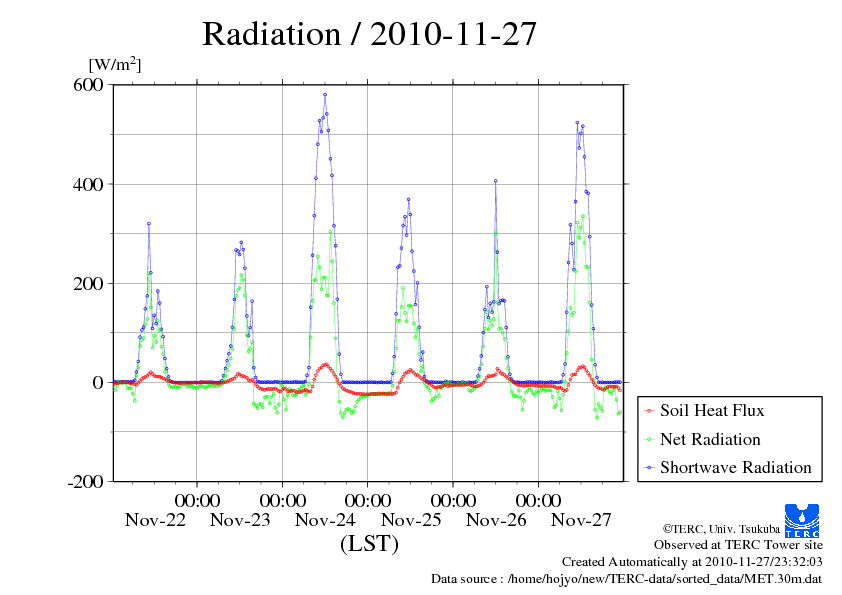Click the chart title 'Radiation / 2010-11-27'
Image resolution: width=842 pixels, height=595 pixels.
coord(369,34)
